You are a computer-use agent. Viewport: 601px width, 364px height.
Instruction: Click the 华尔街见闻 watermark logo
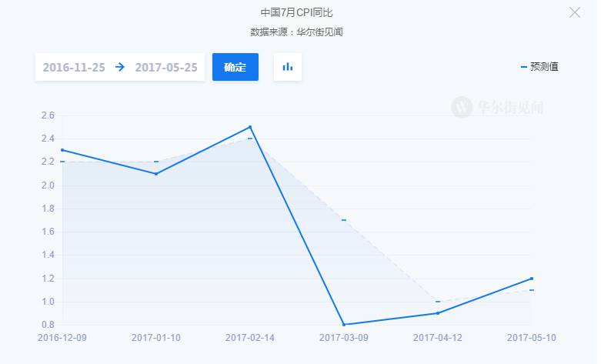point(497,107)
